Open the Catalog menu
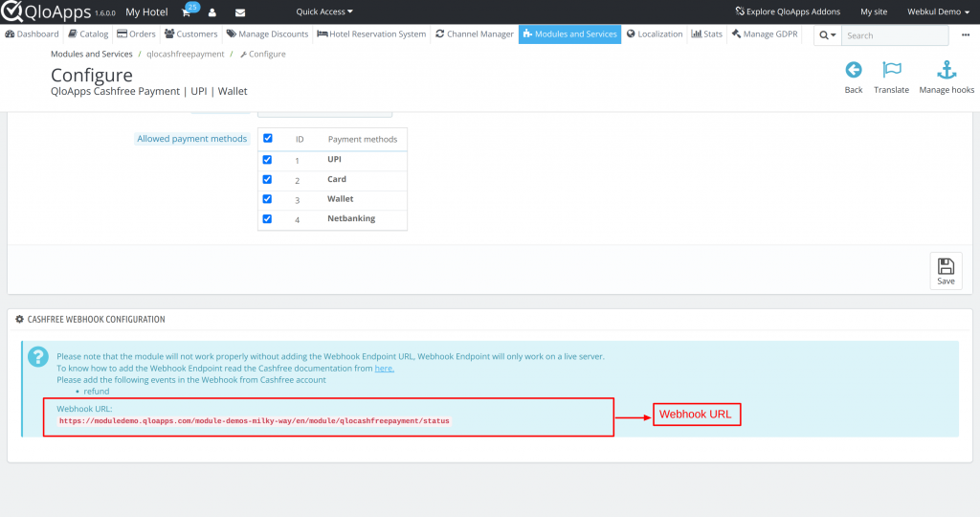This screenshot has height=517, width=980. click(88, 34)
